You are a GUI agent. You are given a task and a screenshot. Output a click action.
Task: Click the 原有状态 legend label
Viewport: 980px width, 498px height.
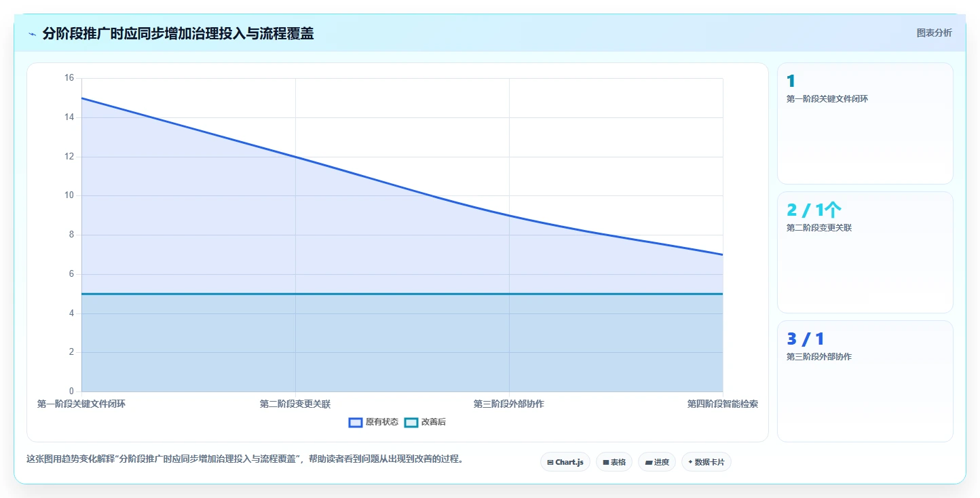pos(382,422)
